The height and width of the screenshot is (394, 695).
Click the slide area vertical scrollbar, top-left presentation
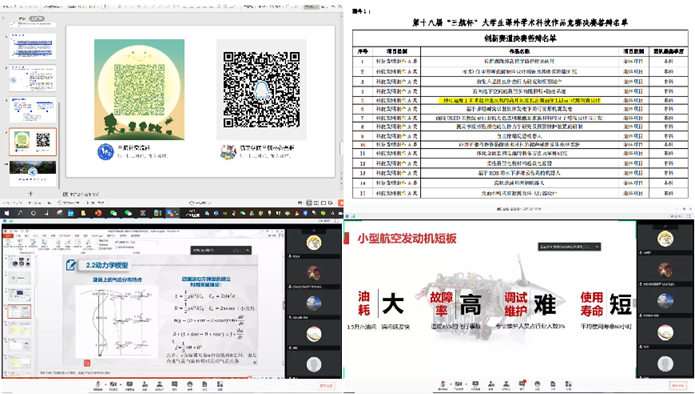click(340, 148)
